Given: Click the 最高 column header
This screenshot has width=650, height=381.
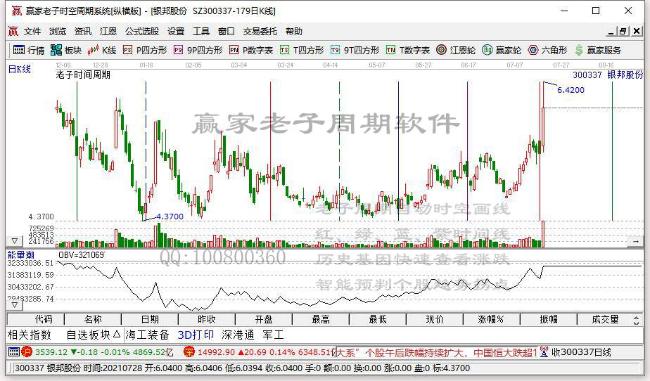Looking at the screenshot, I should click(x=321, y=319).
